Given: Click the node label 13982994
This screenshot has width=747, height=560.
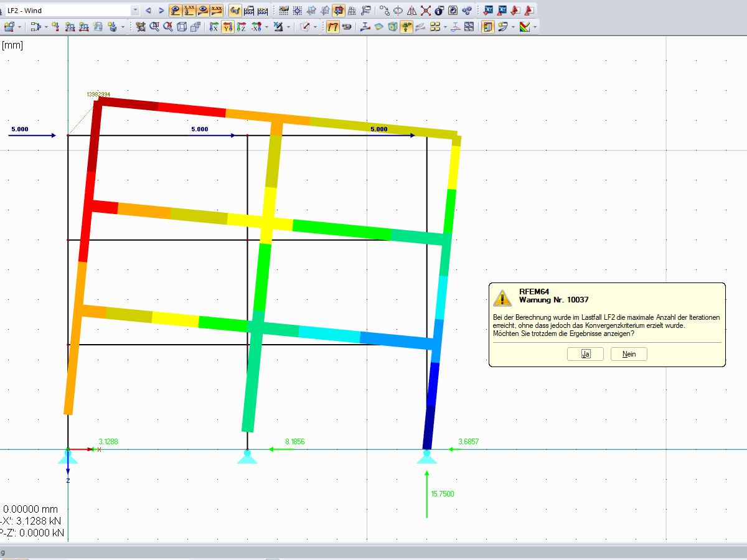Looking at the screenshot, I should (98, 94).
